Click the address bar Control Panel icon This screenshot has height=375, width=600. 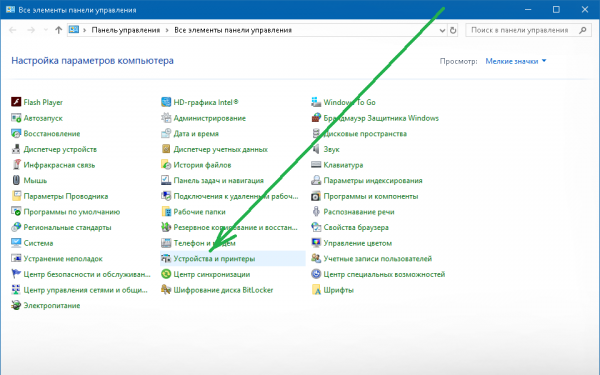[74, 29]
